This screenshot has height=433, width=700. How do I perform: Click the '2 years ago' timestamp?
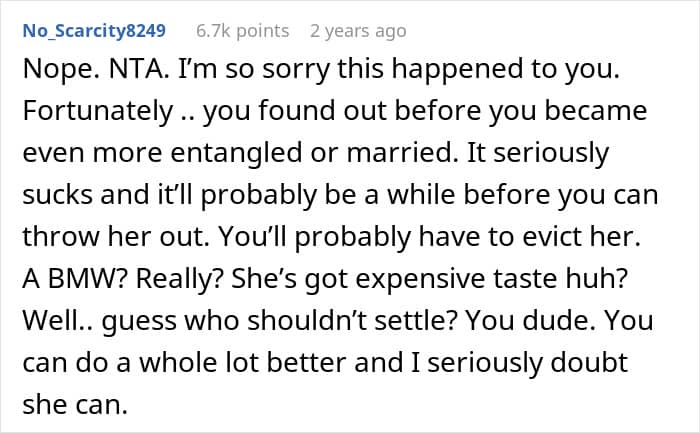(x=358, y=31)
